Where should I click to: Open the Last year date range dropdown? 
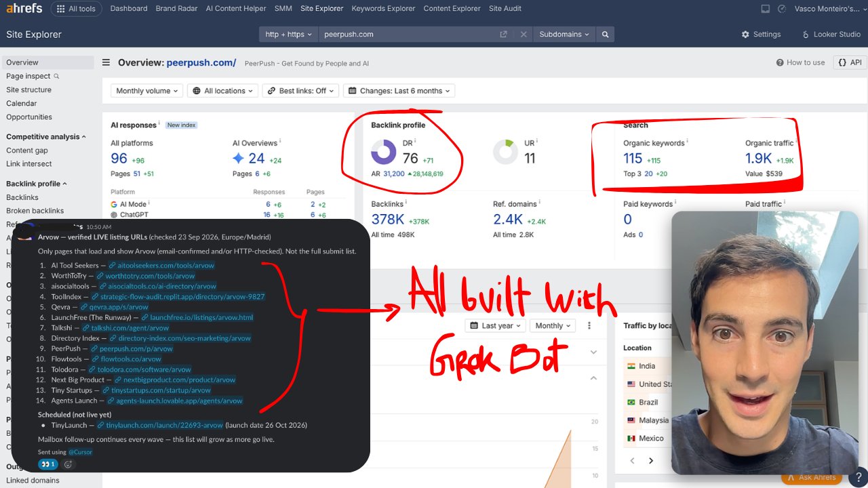tap(496, 326)
